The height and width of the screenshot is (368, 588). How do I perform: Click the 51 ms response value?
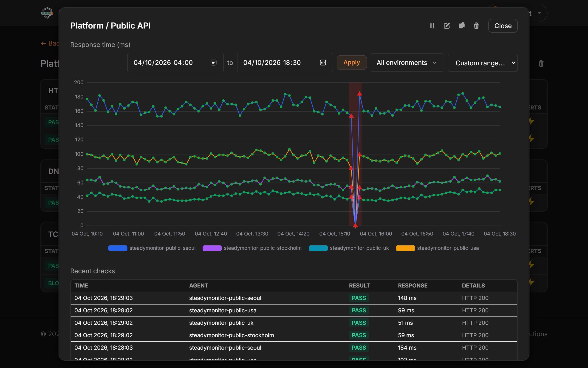(405, 323)
